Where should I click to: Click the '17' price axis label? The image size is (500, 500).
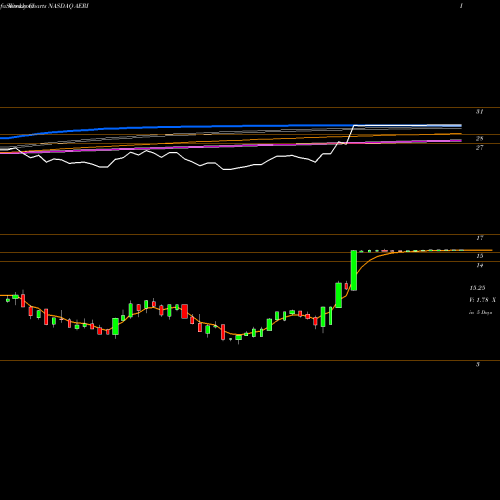480,238
